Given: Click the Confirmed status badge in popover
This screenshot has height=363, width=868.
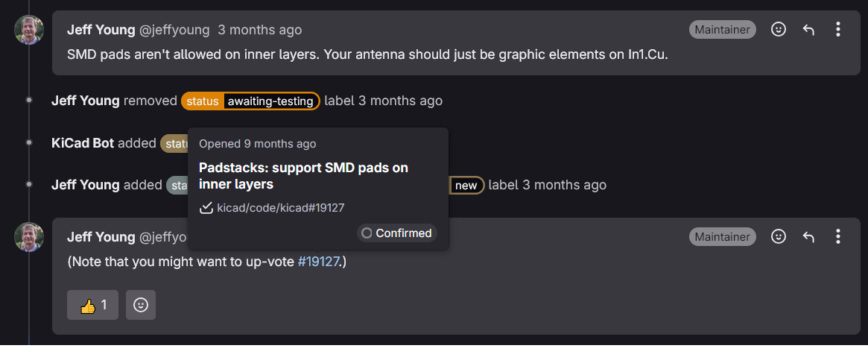Looking at the screenshot, I should coord(397,233).
